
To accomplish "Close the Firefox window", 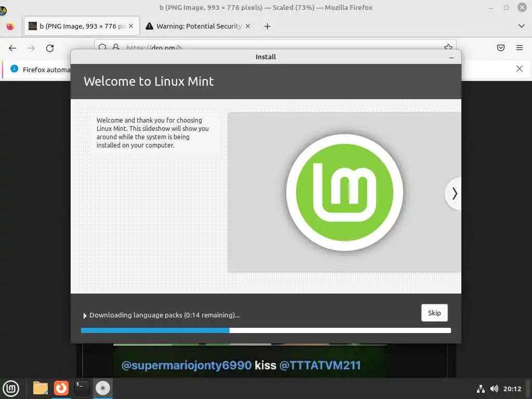I will click(522, 7).
